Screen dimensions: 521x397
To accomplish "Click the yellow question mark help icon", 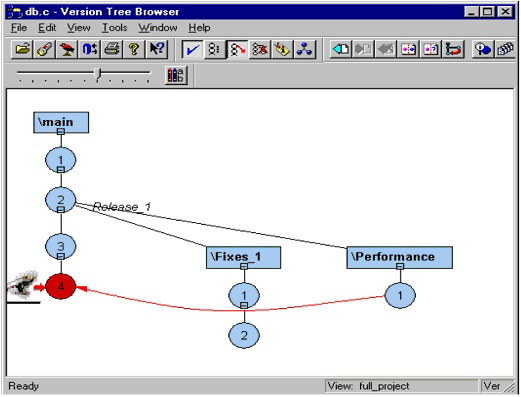I will [x=134, y=49].
